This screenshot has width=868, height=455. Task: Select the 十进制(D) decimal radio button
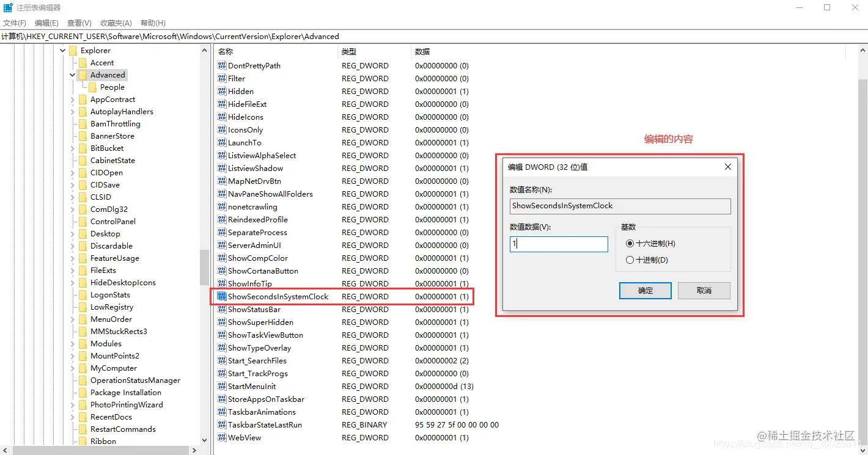coord(630,260)
